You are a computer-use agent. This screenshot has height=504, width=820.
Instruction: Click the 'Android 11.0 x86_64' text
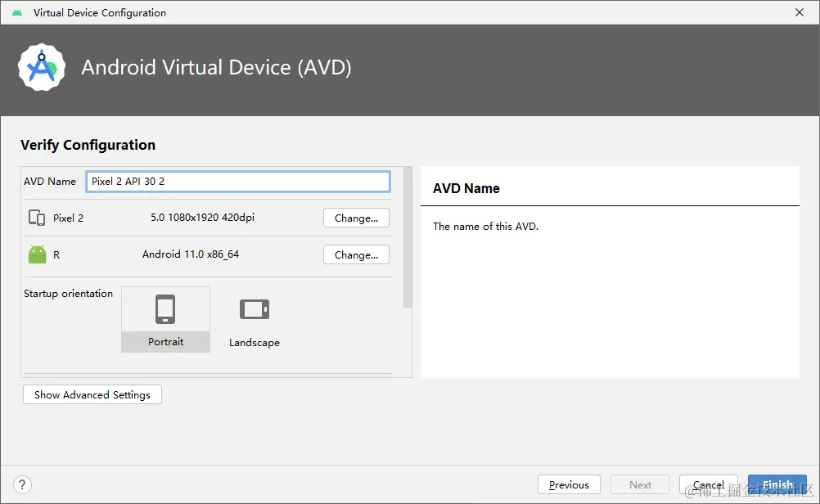pos(191,254)
